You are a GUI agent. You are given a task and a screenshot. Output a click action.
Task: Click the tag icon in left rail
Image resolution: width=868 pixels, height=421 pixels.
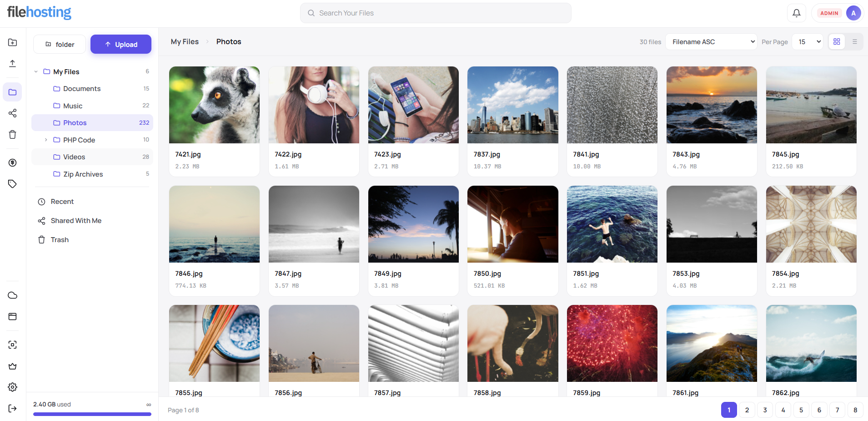point(13,184)
